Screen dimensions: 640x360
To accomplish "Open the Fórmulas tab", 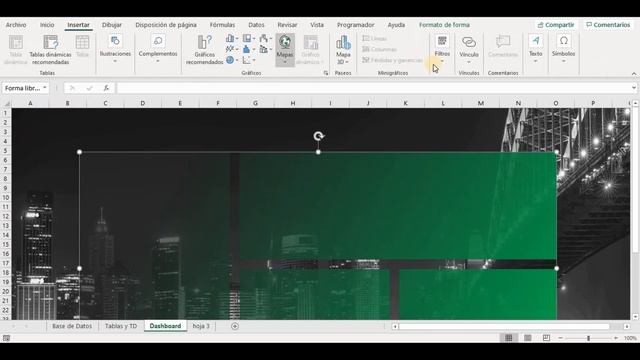I will tap(222, 25).
